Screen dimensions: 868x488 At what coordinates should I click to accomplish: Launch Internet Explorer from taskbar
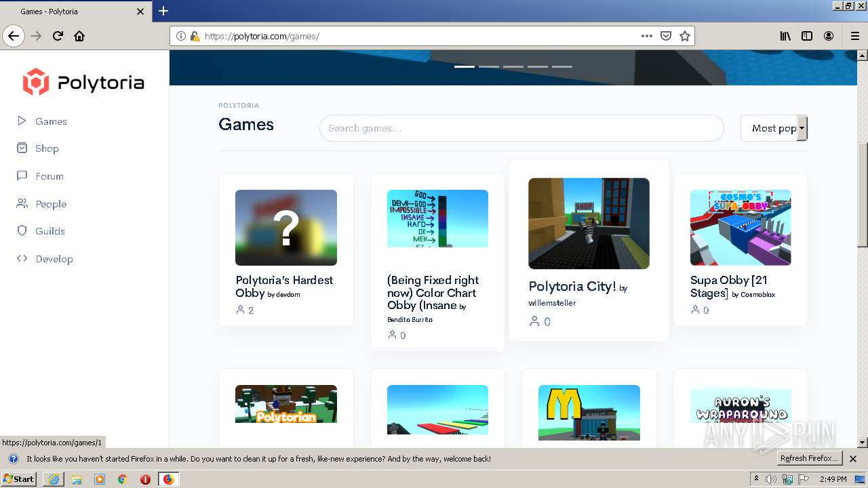pyautogui.click(x=54, y=479)
